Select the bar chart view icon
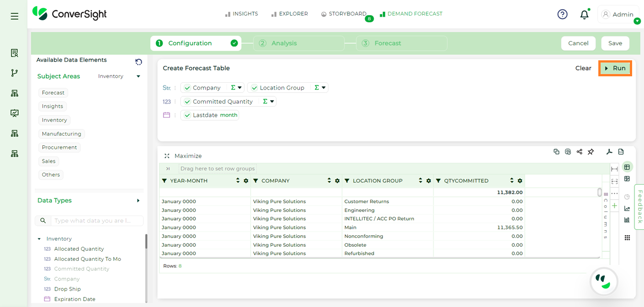The height and width of the screenshot is (307, 644). tap(627, 220)
